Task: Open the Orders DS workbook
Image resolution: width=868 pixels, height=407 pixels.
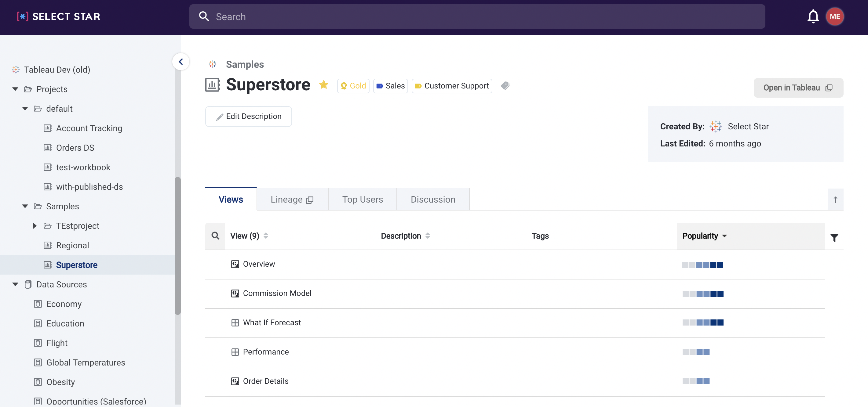Action: point(75,147)
